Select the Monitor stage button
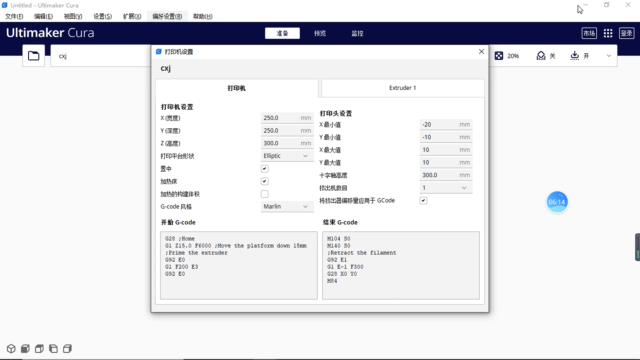Image resolution: width=640 pixels, height=360 pixels. click(357, 33)
